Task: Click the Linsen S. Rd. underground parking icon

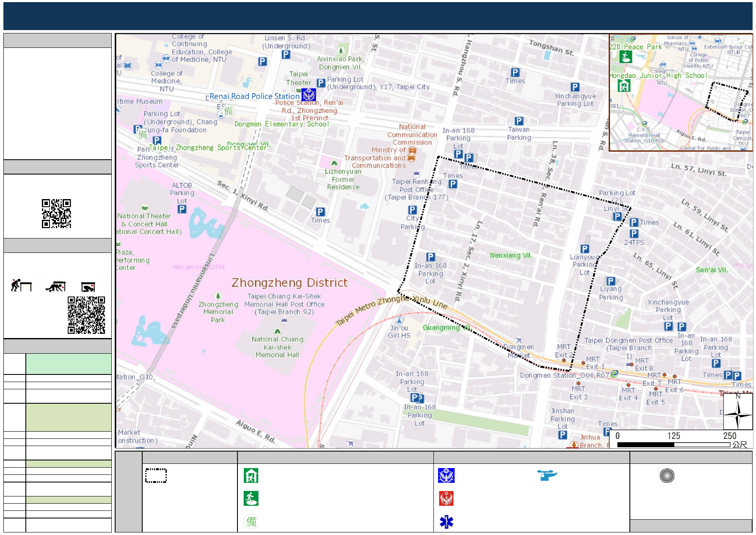Action: coord(286,55)
